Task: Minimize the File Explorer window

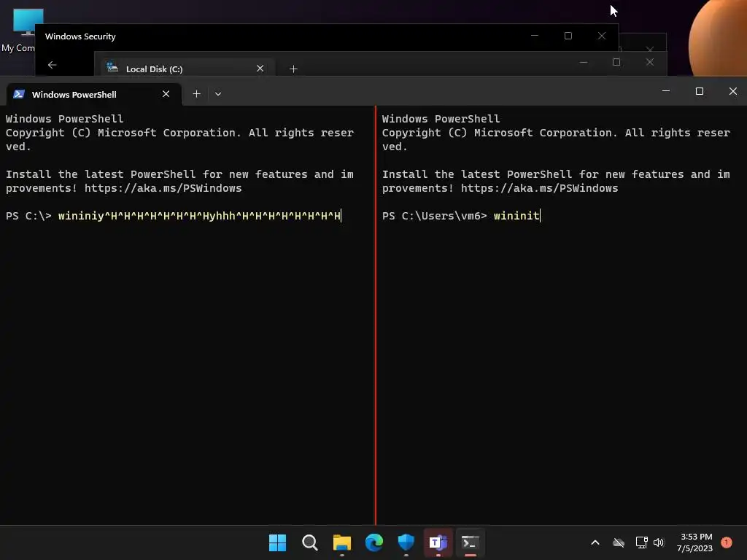Action: tap(584, 62)
